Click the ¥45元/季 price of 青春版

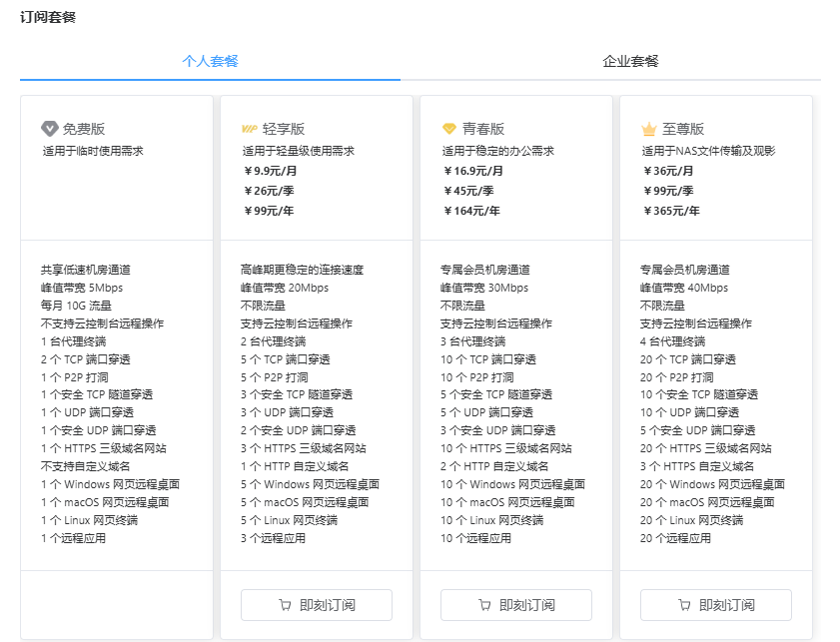468,191
